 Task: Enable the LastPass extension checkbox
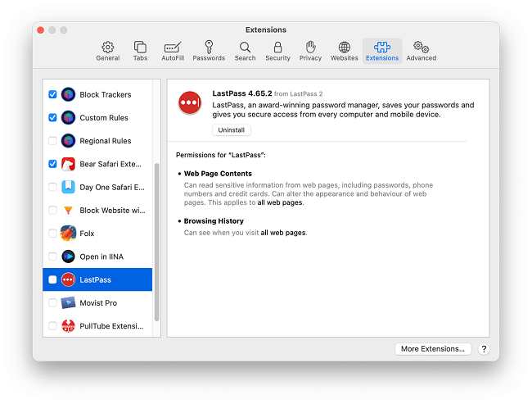click(x=52, y=279)
